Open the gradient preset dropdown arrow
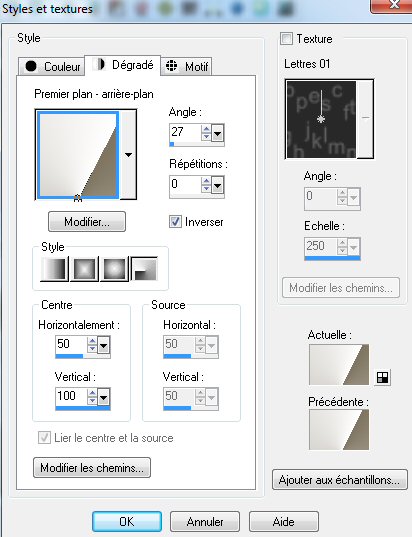Image resolution: width=412 pixels, height=537 pixels. point(128,155)
